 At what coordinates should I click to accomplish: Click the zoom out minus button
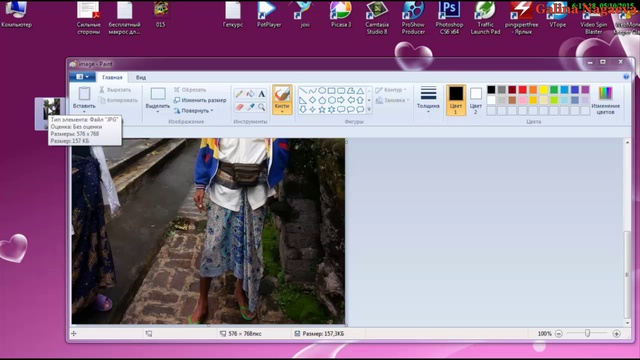[559, 333]
